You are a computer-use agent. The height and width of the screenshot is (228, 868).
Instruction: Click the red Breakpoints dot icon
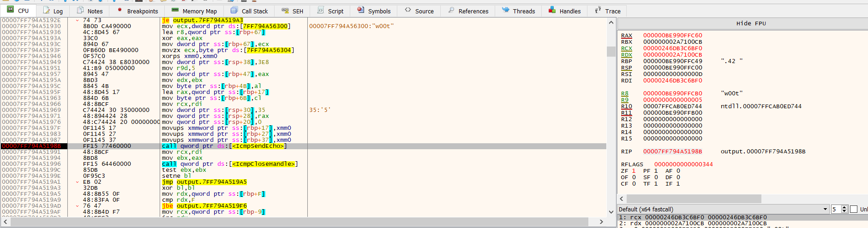(x=120, y=10)
